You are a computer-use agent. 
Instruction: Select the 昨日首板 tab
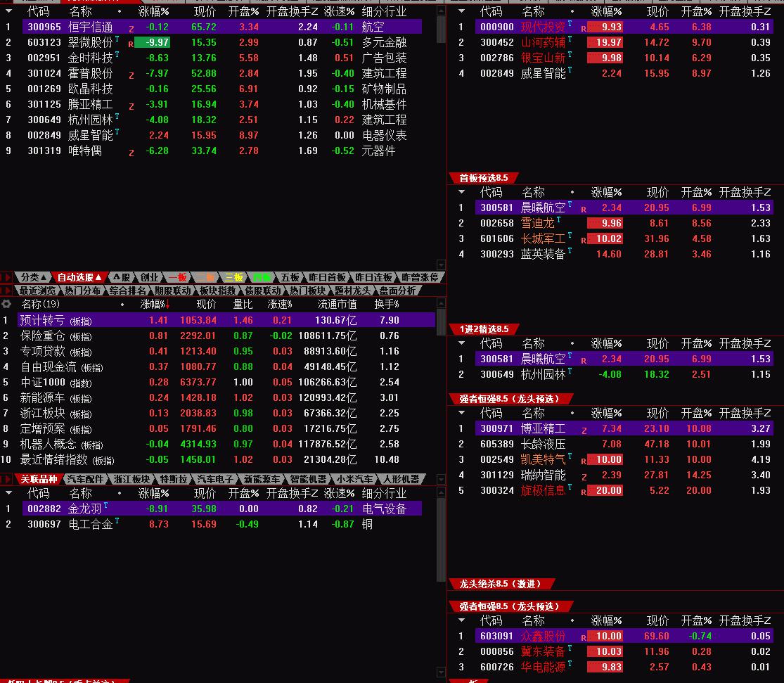(x=327, y=277)
